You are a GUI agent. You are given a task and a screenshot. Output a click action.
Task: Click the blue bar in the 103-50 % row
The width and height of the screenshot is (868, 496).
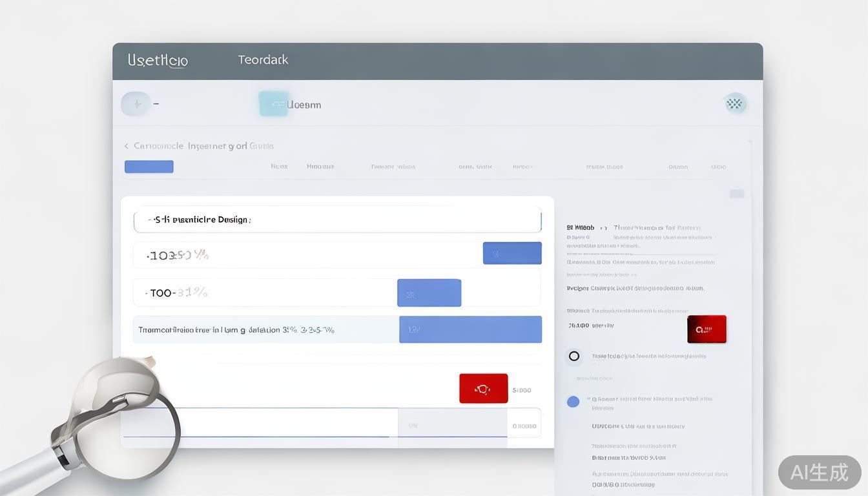tap(512, 253)
